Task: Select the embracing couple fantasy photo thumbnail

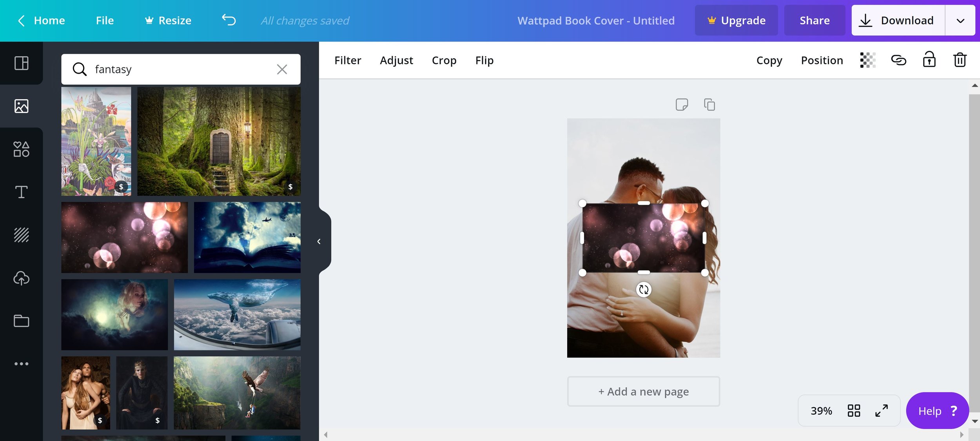Action: click(85, 393)
